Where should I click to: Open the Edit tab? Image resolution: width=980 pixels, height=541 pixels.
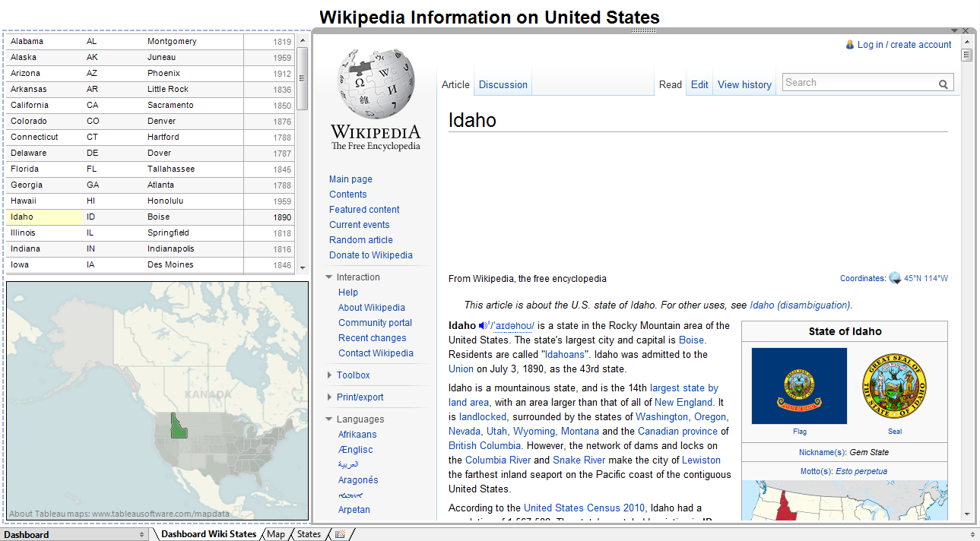point(699,84)
